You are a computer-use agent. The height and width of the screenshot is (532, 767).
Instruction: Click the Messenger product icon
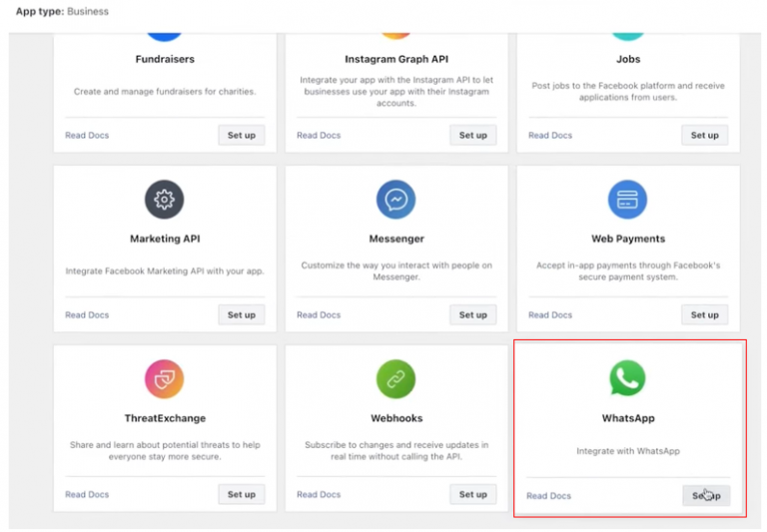(x=396, y=200)
